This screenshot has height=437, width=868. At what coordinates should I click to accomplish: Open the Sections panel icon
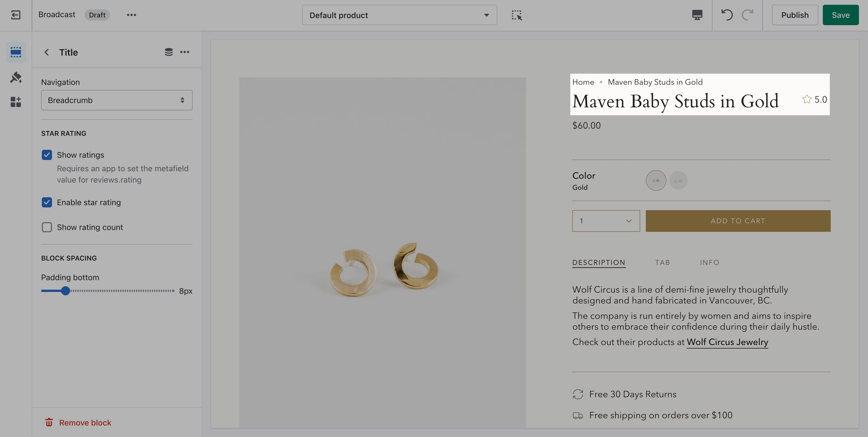[x=15, y=52]
